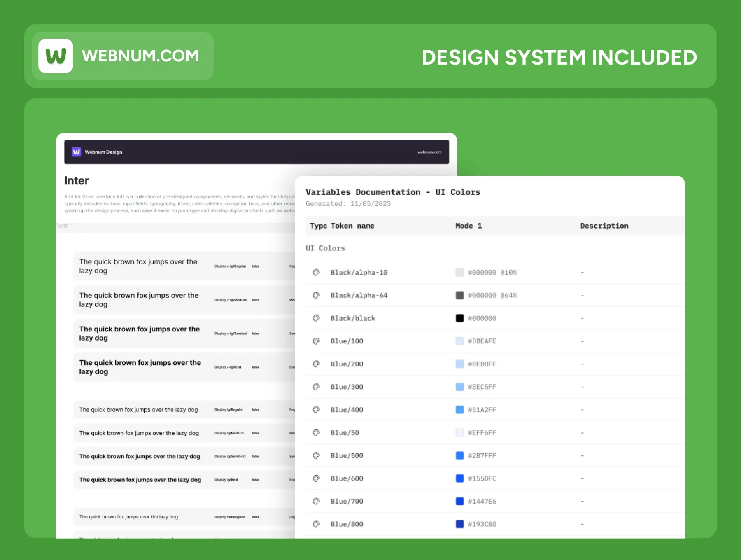This screenshot has width=741, height=560.
Task: Click the Black/alpha-64 gray color swatch
Action: [x=459, y=295]
